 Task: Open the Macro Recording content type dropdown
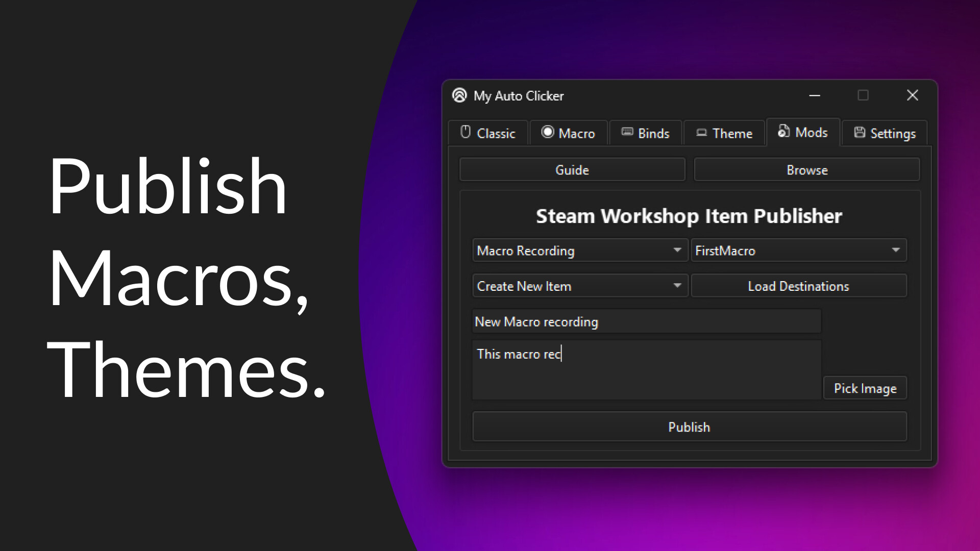(579, 251)
